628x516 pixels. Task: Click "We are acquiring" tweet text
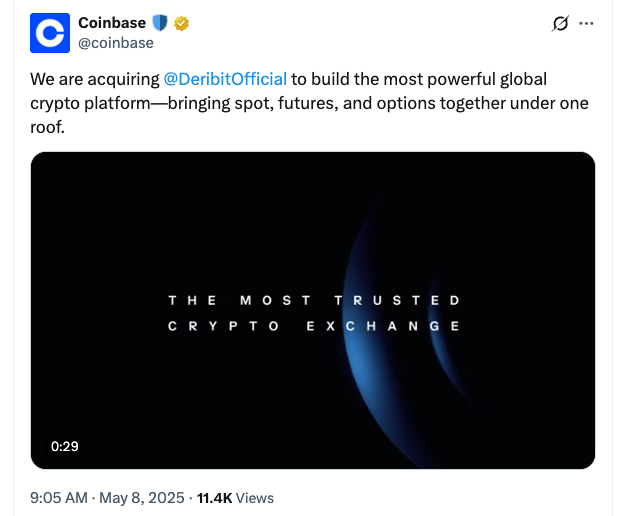[94, 79]
